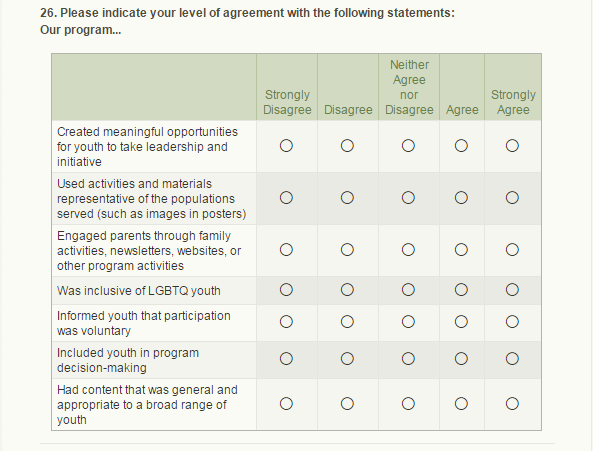Select Agree for general content broad range youth
593x451 pixels.
(x=461, y=404)
